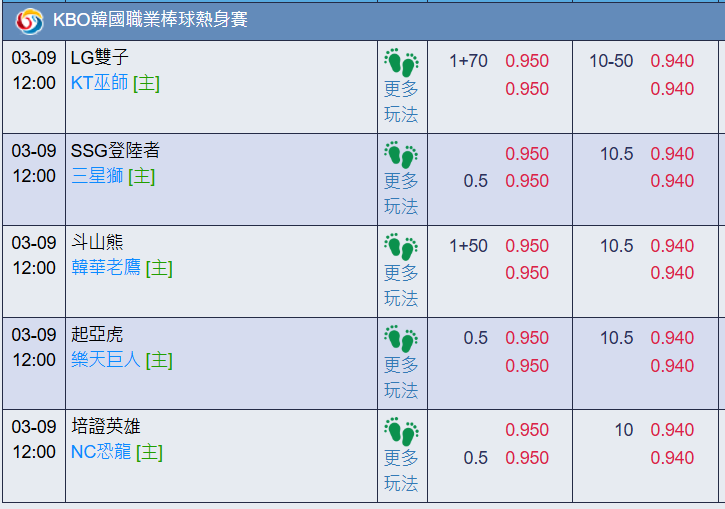The height and width of the screenshot is (509, 725).
Task: Click the KBO league logo icon
Action: (x=30, y=22)
